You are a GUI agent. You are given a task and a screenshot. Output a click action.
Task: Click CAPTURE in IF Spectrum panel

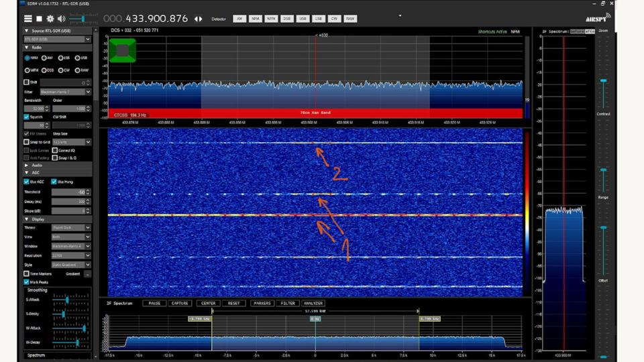point(180,303)
